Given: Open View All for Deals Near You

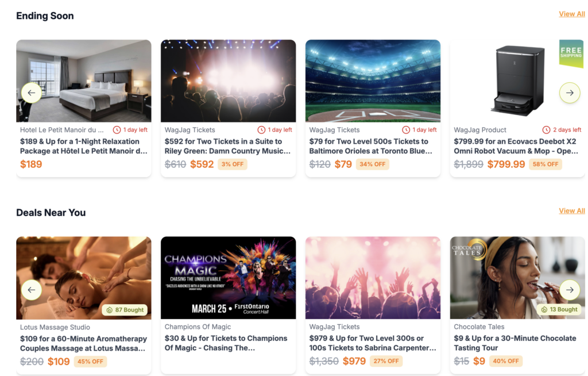Looking at the screenshot, I should tap(571, 211).
